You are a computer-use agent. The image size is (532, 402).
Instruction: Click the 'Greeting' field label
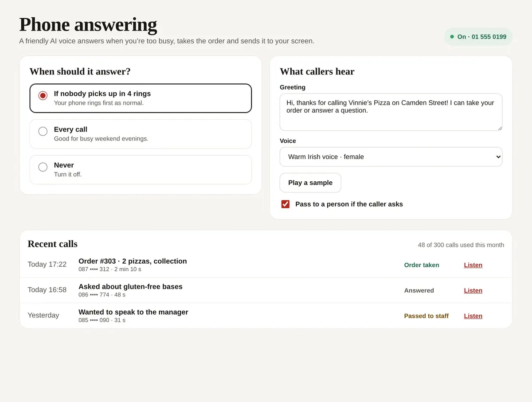293,87
